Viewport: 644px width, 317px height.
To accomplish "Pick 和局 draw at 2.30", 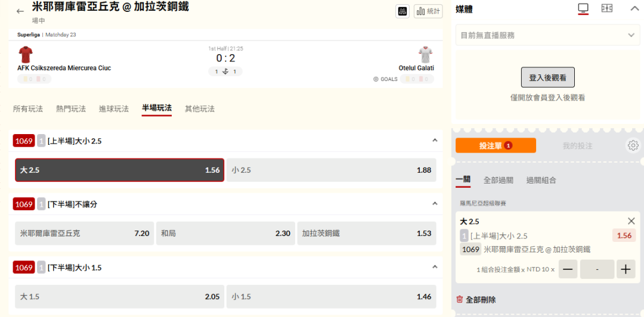I will coord(225,234).
